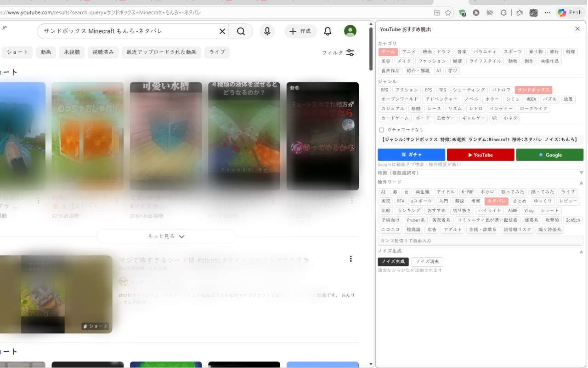Add this page to favorites with the star icon
The height and width of the screenshot is (368, 588).
448,13
